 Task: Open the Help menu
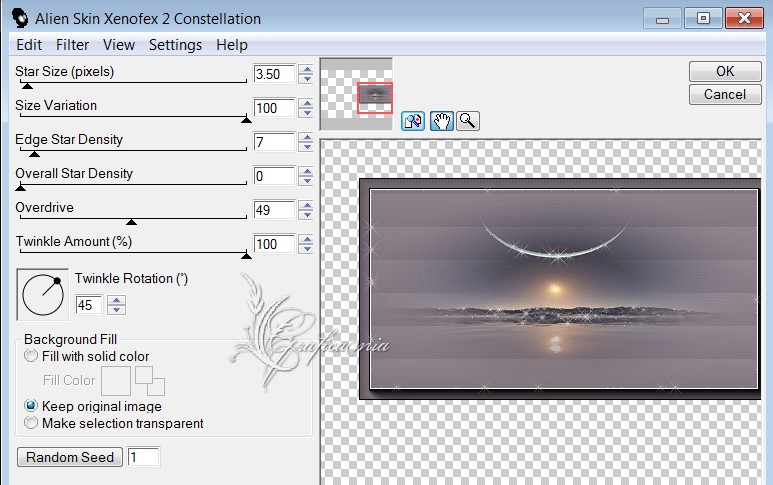pos(232,45)
